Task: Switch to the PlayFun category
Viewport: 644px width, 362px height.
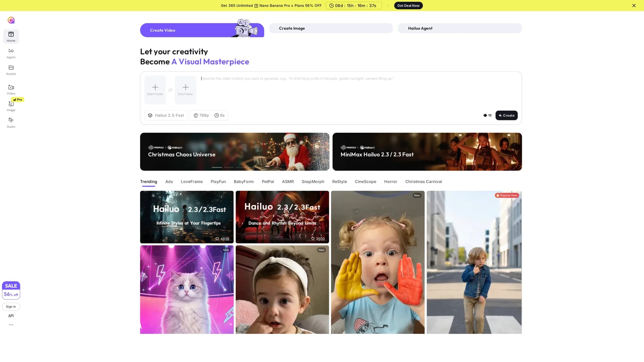Action: (218, 182)
